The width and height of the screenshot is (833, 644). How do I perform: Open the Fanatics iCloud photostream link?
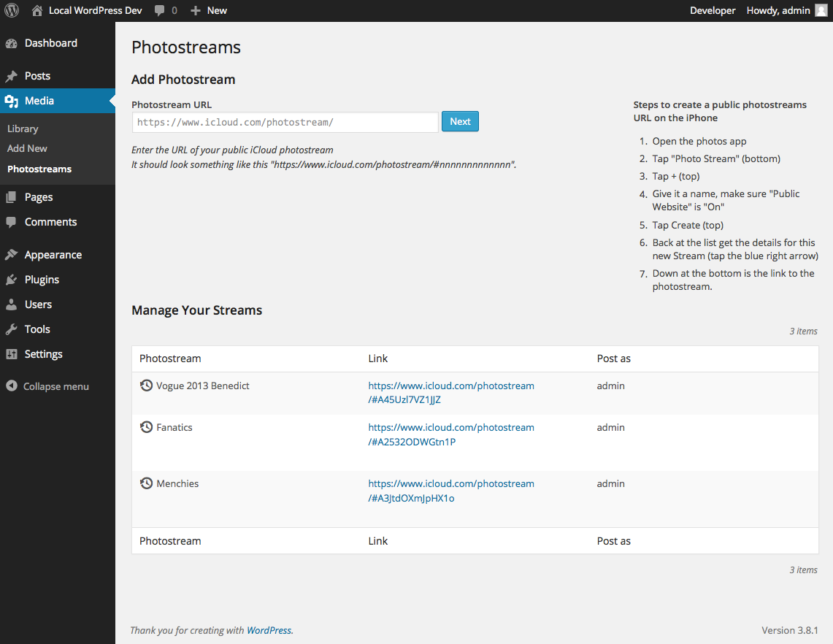[450, 434]
